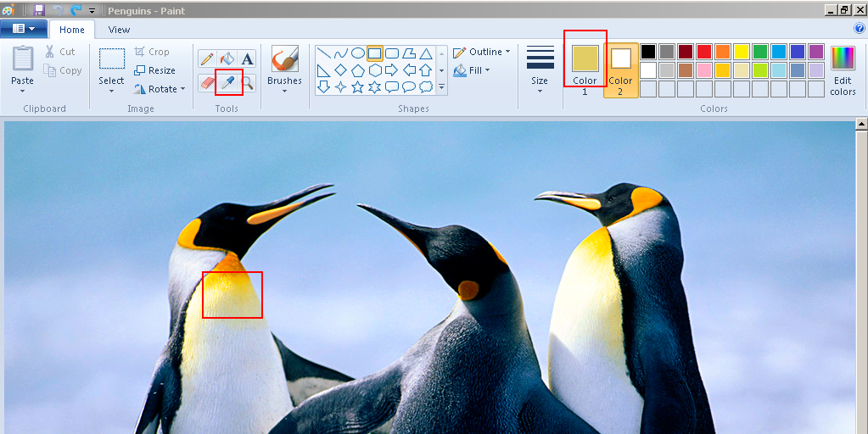This screenshot has width=868, height=434.
Task: Choose the Up arrow shape
Action: pos(426,70)
